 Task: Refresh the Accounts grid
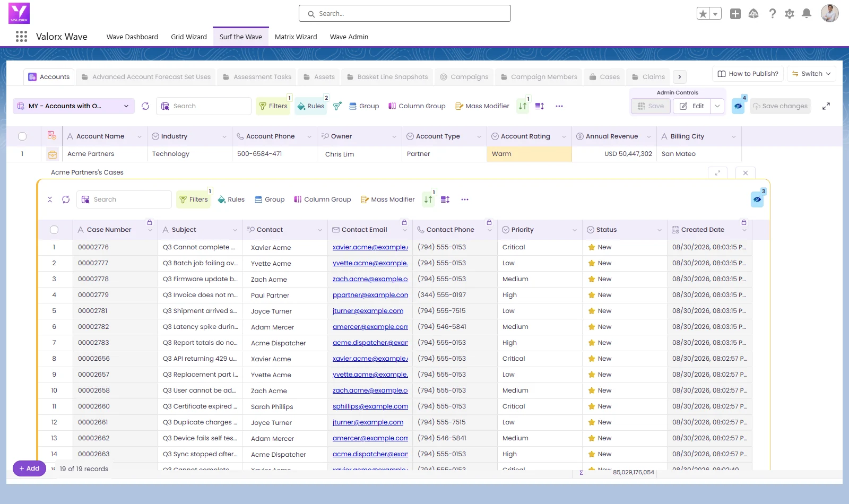pyautogui.click(x=145, y=106)
